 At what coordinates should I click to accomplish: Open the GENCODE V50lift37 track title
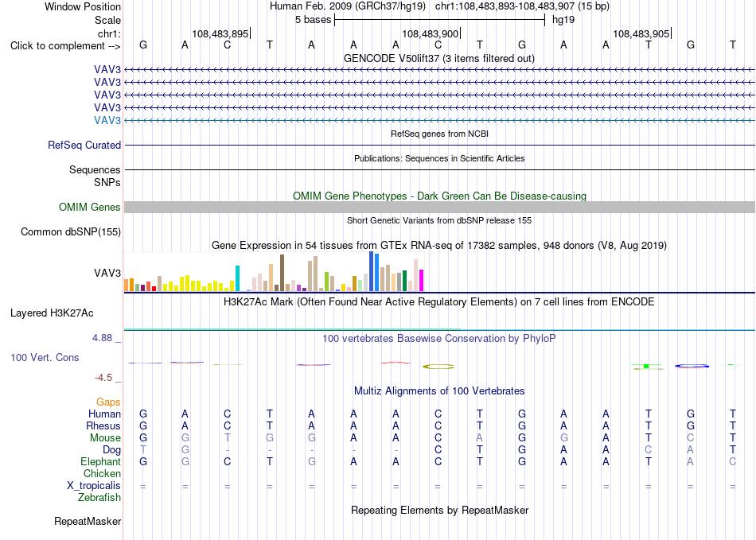point(438,58)
